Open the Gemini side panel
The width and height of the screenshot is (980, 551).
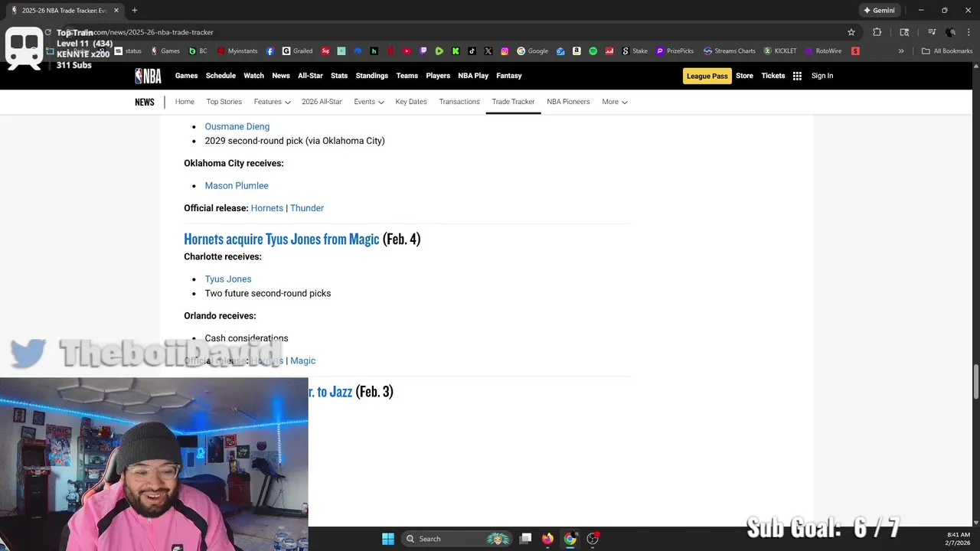coord(879,10)
